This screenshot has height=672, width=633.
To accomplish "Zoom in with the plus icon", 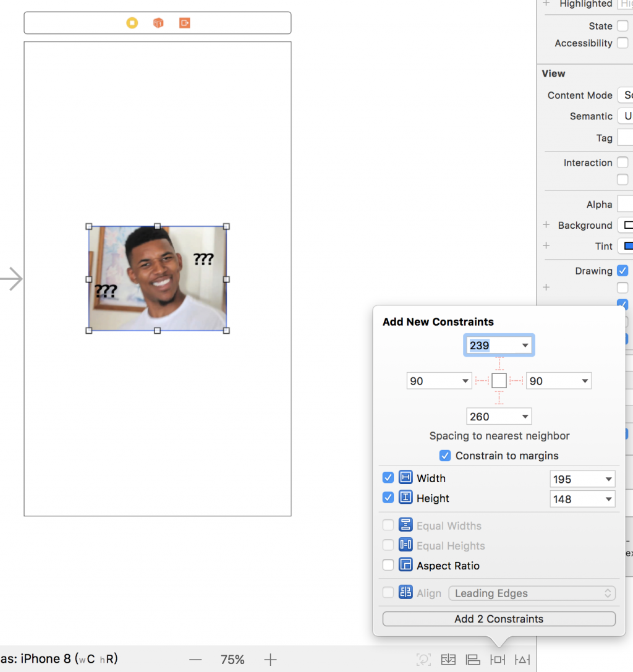I will (x=270, y=660).
